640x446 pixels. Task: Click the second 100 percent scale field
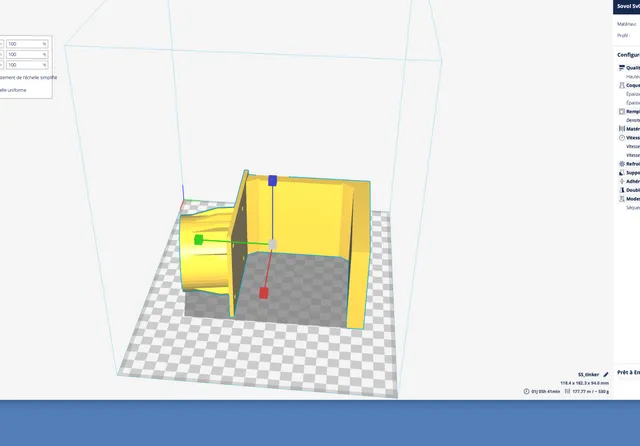click(27, 54)
